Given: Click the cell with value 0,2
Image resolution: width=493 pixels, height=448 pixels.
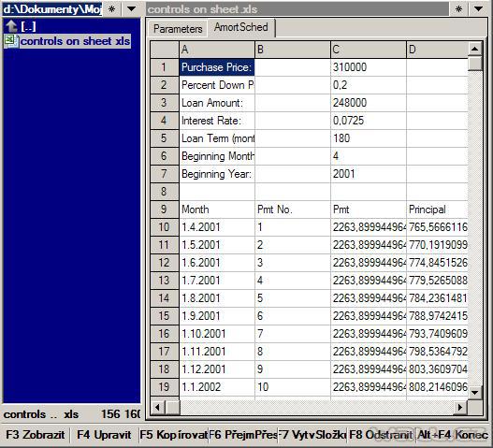Looking at the screenshot, I should pyautogui.click(x=369, y=85).
